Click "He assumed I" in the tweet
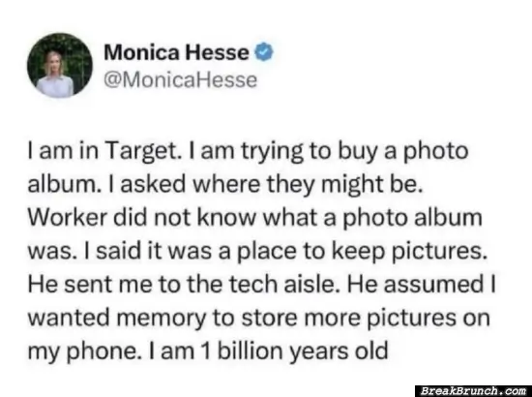The height and width of the screenshot is (397, 532). pyautogui.click(x=422, y=285)
